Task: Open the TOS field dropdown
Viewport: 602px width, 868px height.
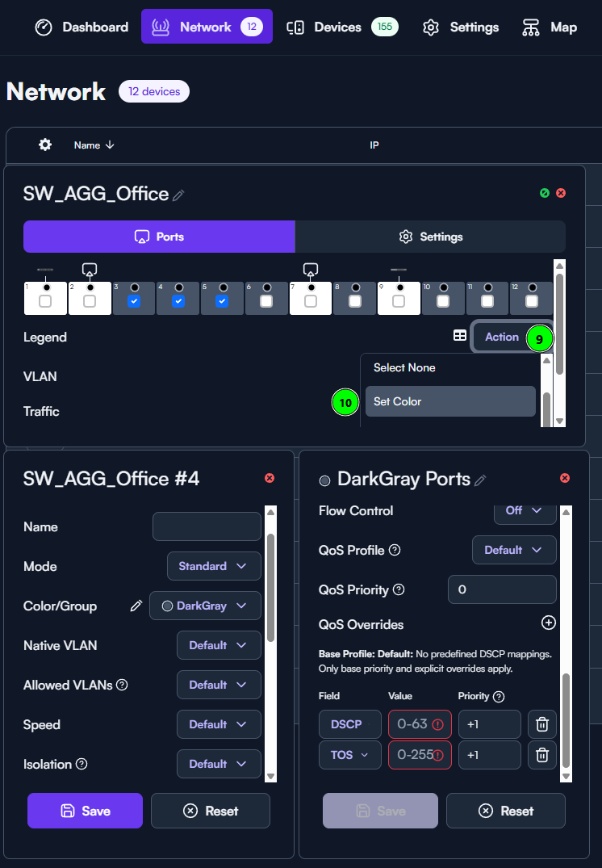Action: pyautogui.click(x=350, y=755)
